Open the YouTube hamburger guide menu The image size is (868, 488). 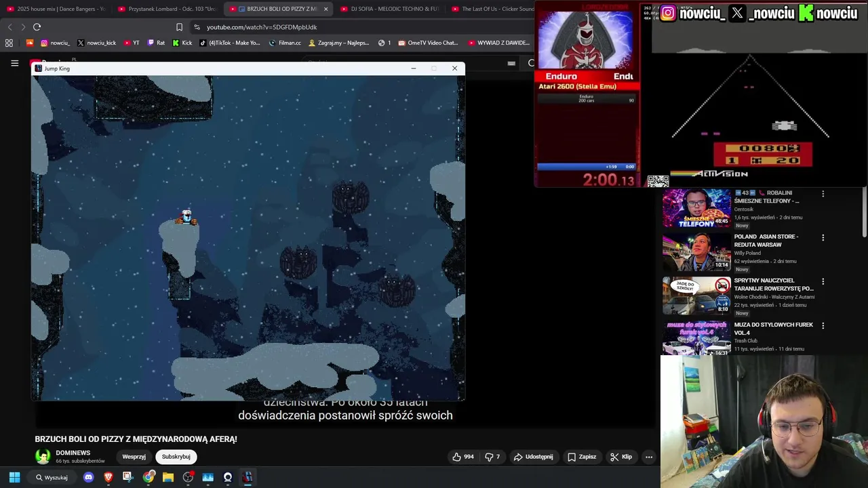[x=14, y=63]
